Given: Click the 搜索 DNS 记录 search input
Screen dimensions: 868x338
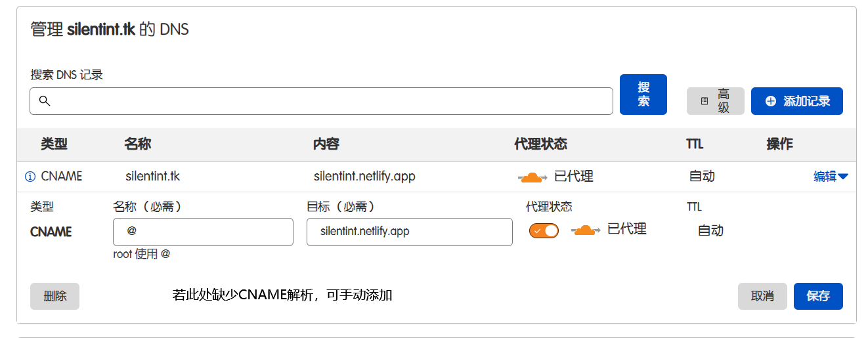Looking at the screenshot, I should tap(328, 101).
